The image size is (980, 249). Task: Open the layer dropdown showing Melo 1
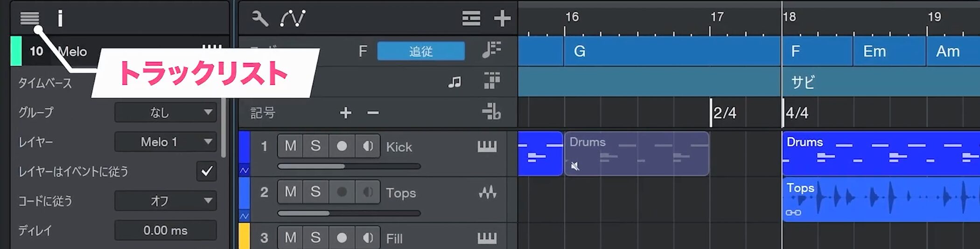pyautogui.click(x=166, y=142)
